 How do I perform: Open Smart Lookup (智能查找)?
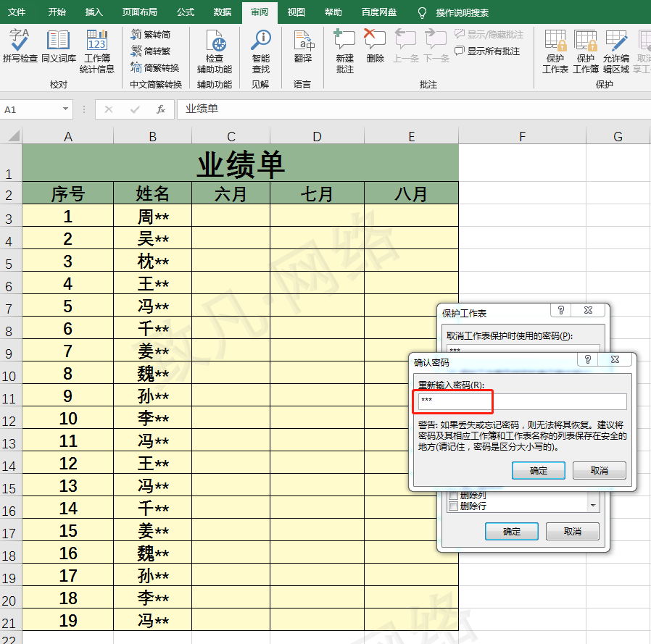tap(260, 51)
